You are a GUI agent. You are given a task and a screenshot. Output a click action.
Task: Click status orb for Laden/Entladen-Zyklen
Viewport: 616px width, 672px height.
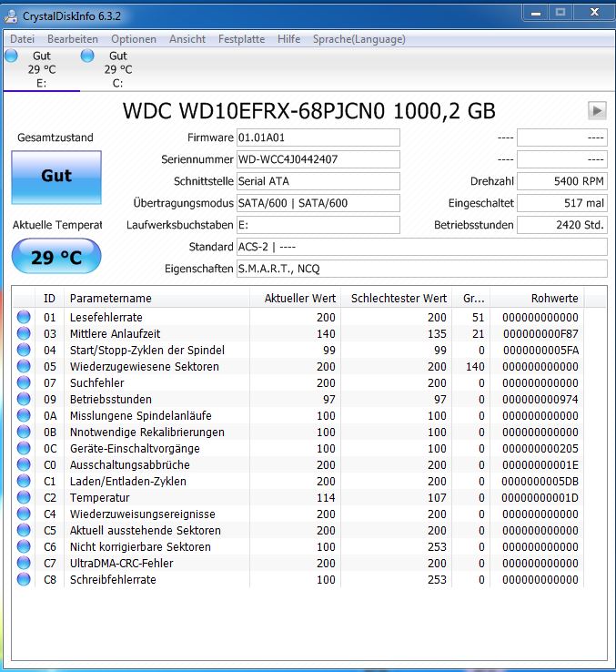coord(24,481)
